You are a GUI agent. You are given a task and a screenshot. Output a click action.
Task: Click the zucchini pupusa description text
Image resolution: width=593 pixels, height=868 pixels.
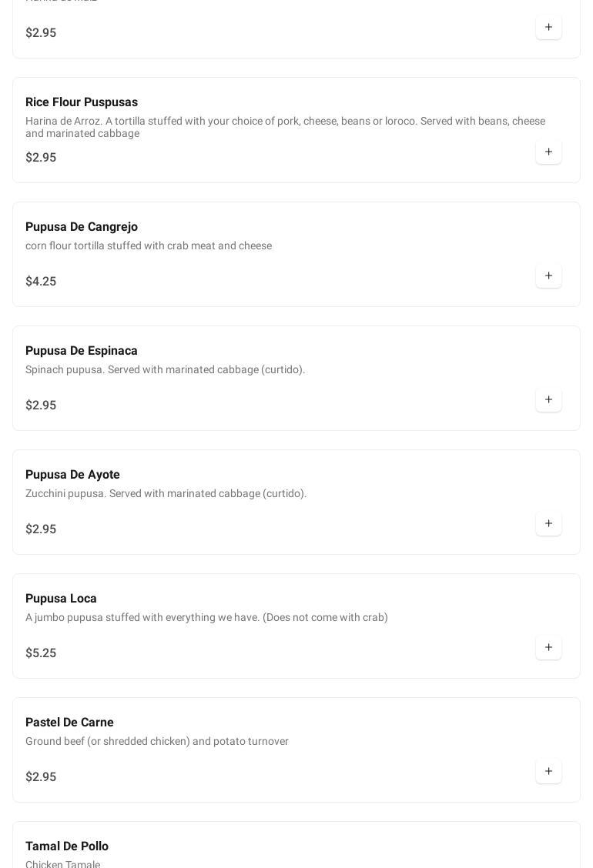[x=166, y=493]
